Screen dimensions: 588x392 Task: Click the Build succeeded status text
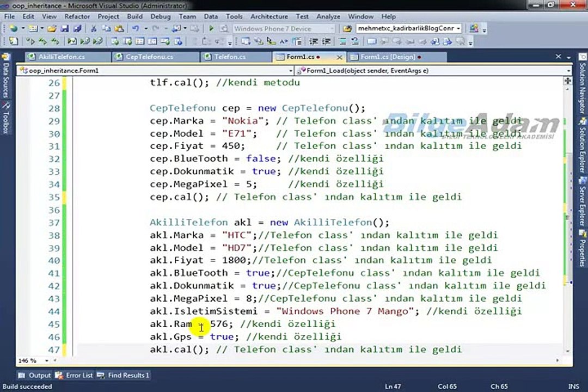click(27, 387)
